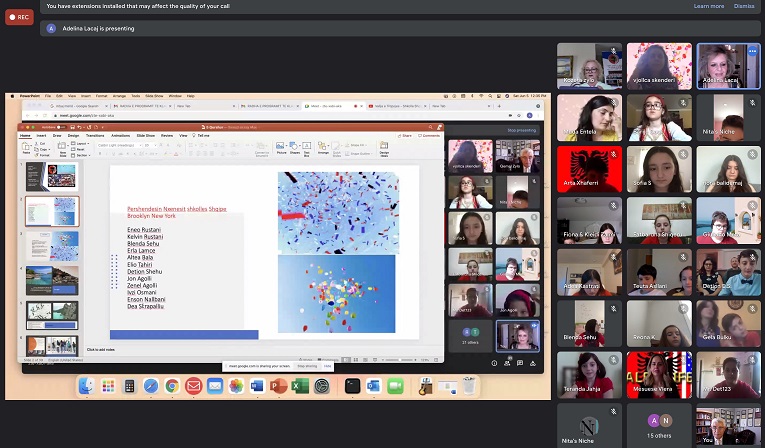765x448 pixels.
Task: Click the Chrome icon in the Dock
Action: 172,386
